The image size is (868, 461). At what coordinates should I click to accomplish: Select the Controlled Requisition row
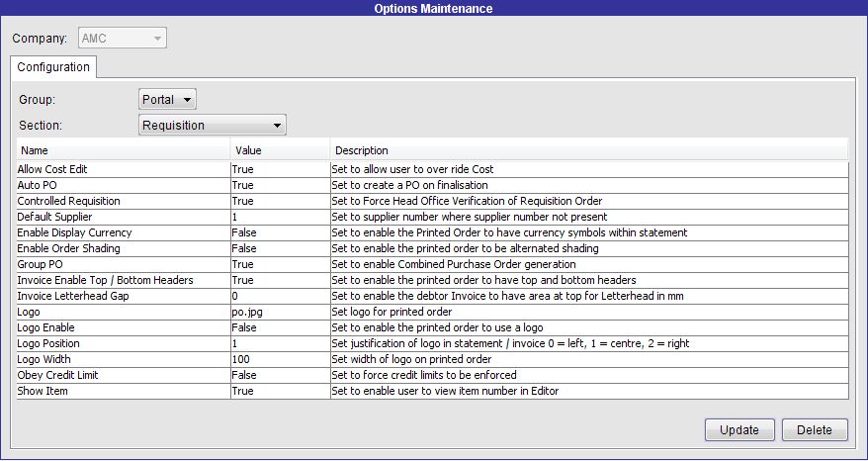(432, 201)
